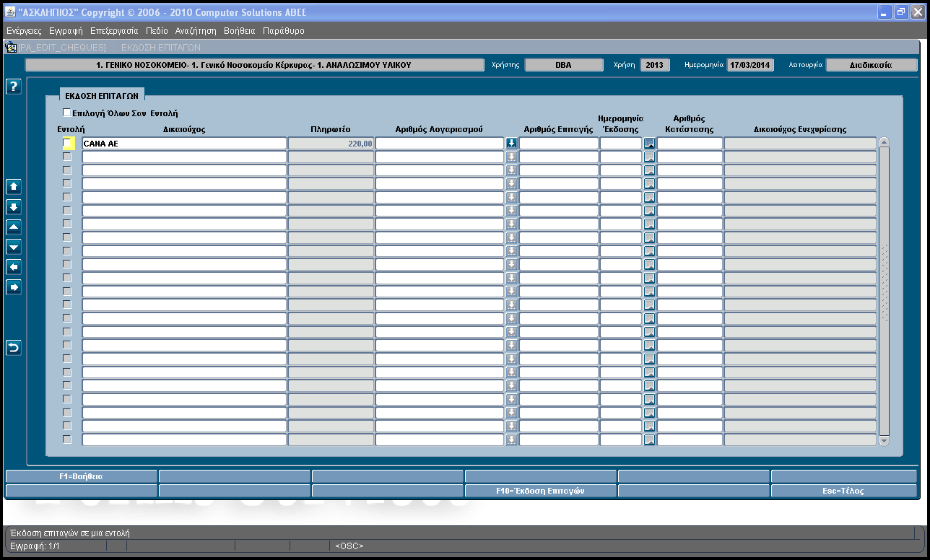Image resolution: width=930 pixels, height=560 pixels.
Task: Open the Παράθυρο menu
Action: tap(284, 31)
